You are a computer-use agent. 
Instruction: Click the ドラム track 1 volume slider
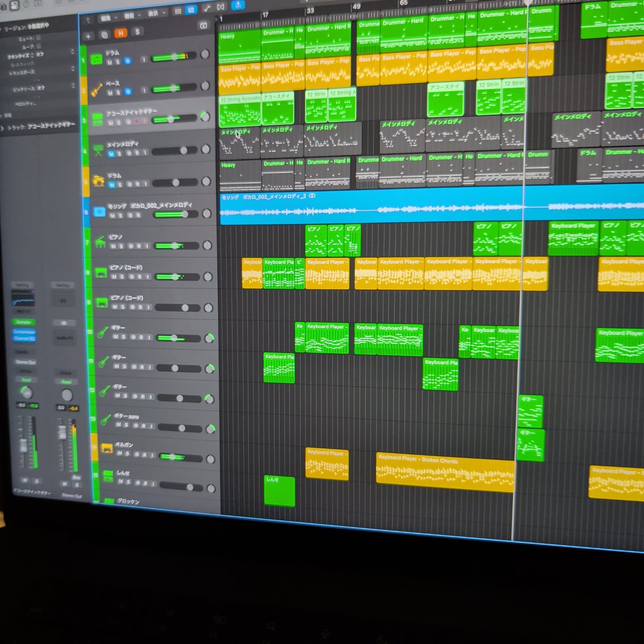pyautogui.click(x=173, y=56)
